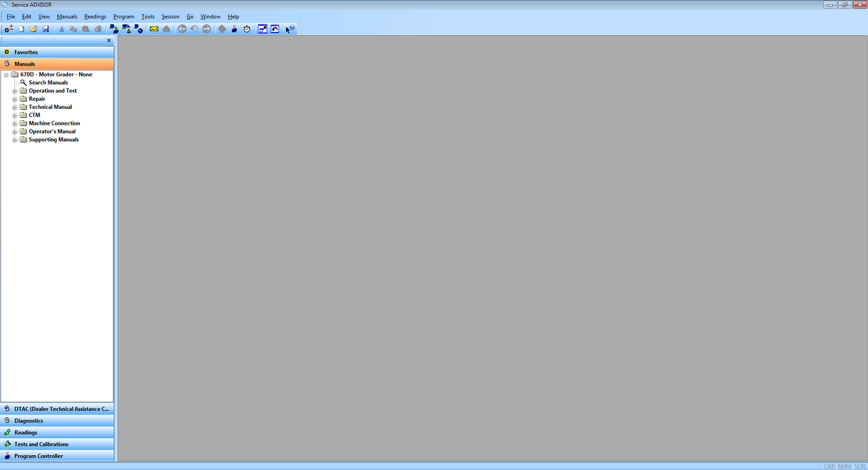Click the computer with globe toolbar icon
Screen dimensions: 868x470
138,29
